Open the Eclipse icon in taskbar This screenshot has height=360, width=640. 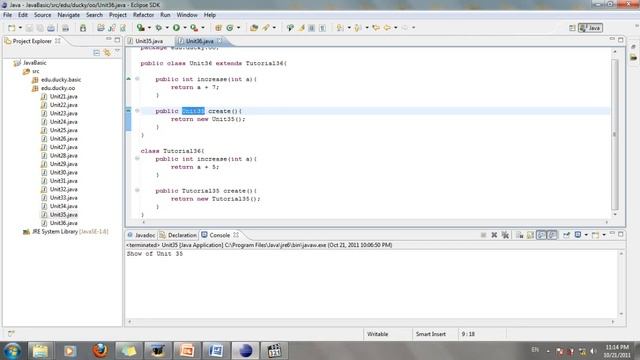[x=245, y=351]
